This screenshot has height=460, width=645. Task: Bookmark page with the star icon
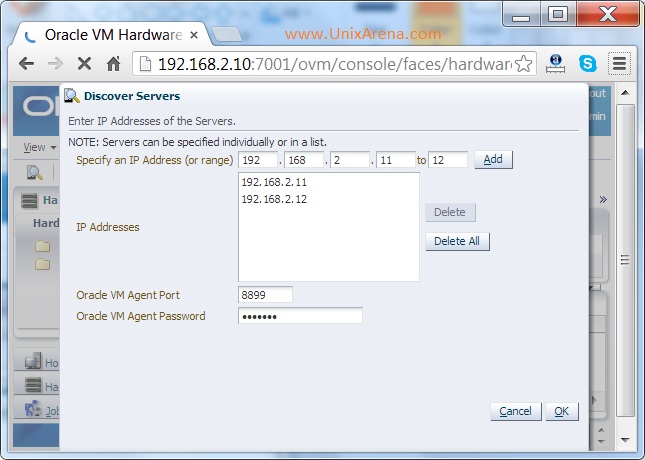click(523, 64)
